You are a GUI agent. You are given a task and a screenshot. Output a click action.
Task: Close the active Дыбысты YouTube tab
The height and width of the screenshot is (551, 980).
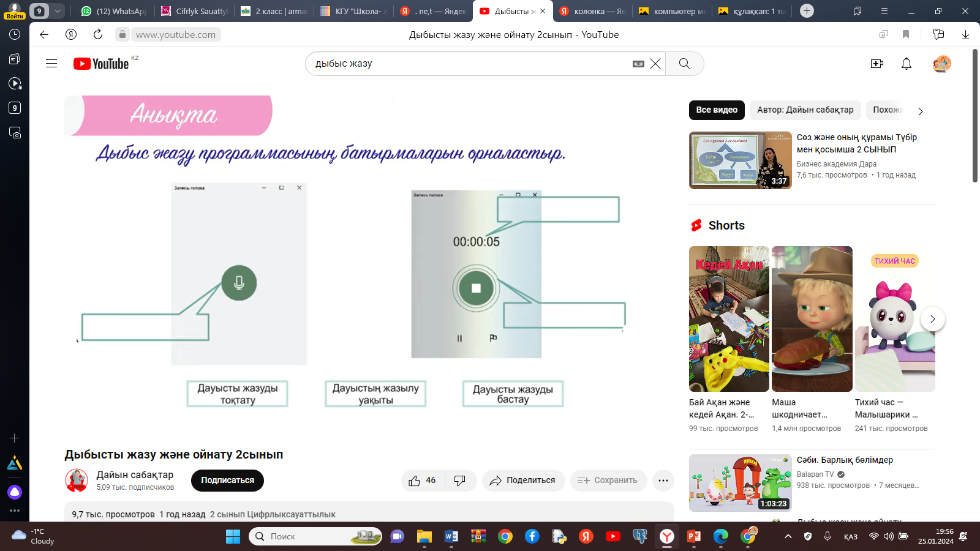coord(543,11)
